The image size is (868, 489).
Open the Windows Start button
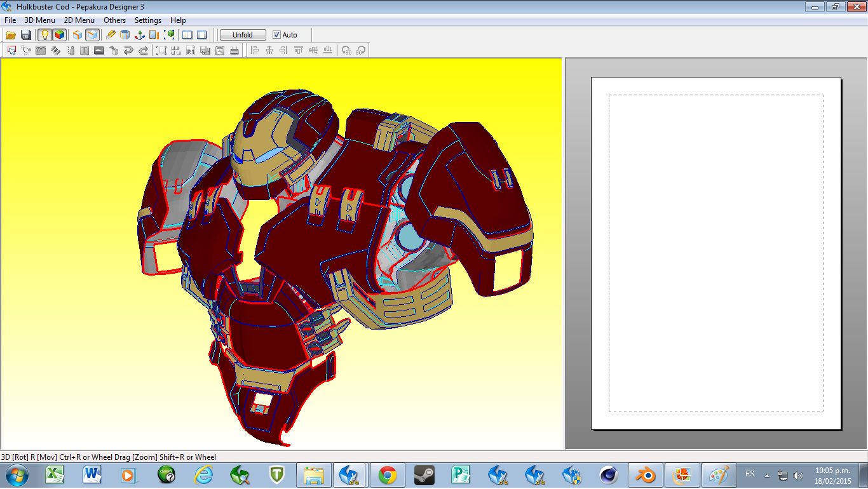[x=16, y=474]
